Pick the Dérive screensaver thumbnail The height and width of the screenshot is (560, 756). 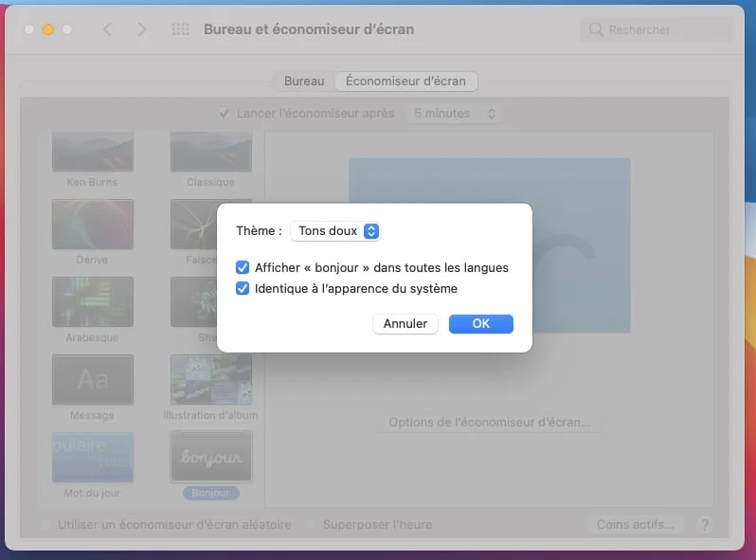(93, 225)
